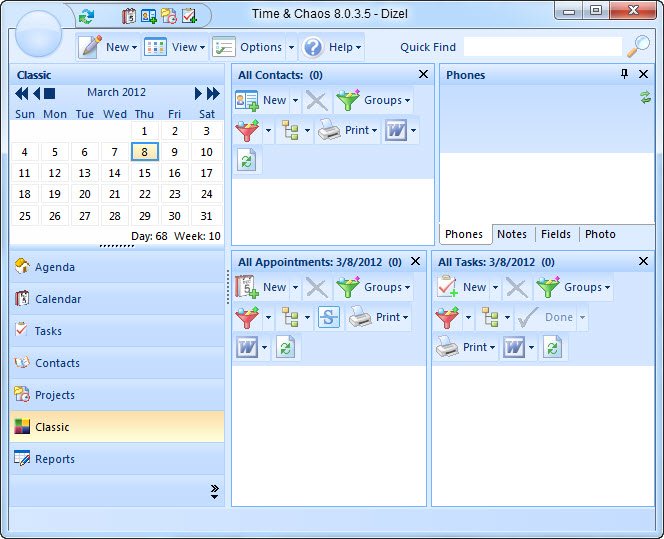Pin the Phones panel

624,74
